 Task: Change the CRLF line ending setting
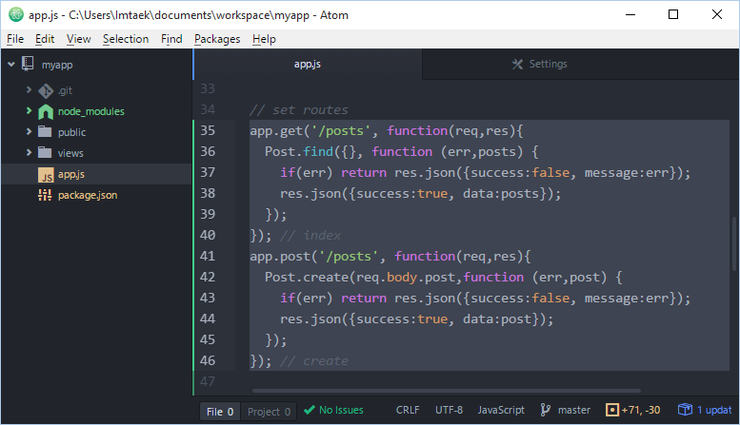click(407, 410)
